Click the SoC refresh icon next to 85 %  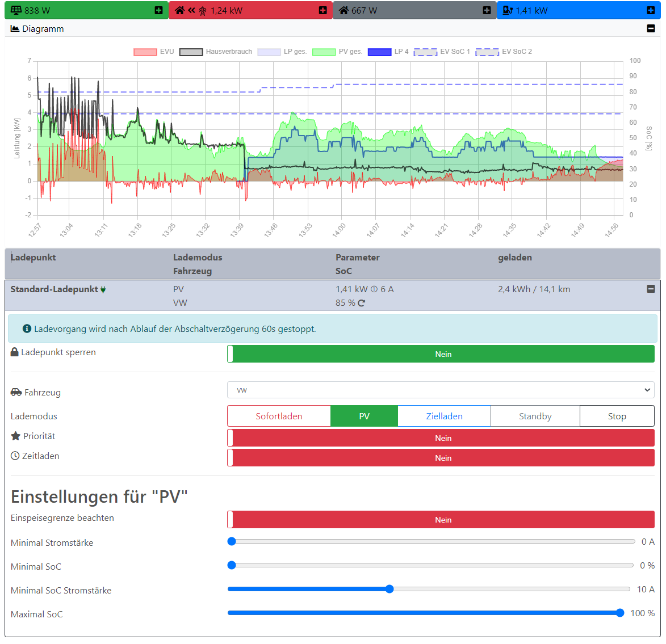pyautogui.click(x=362, y=303)
